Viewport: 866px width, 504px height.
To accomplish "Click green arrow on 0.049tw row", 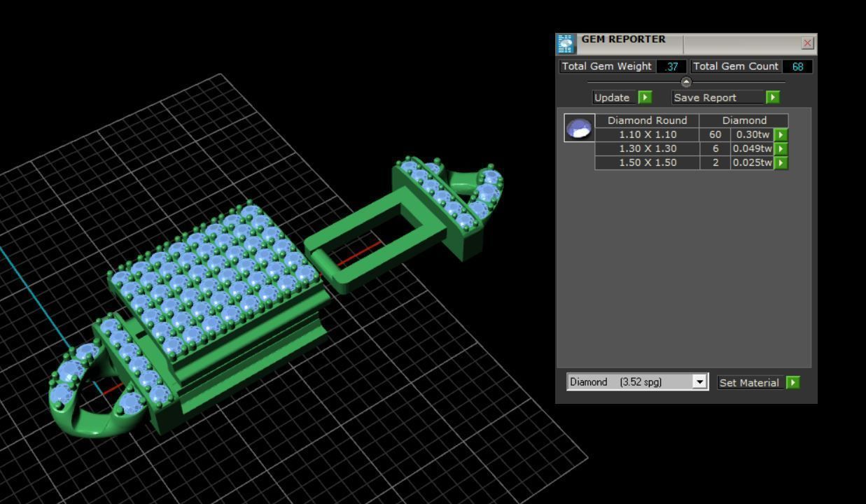I will click(x=781, y=148).
